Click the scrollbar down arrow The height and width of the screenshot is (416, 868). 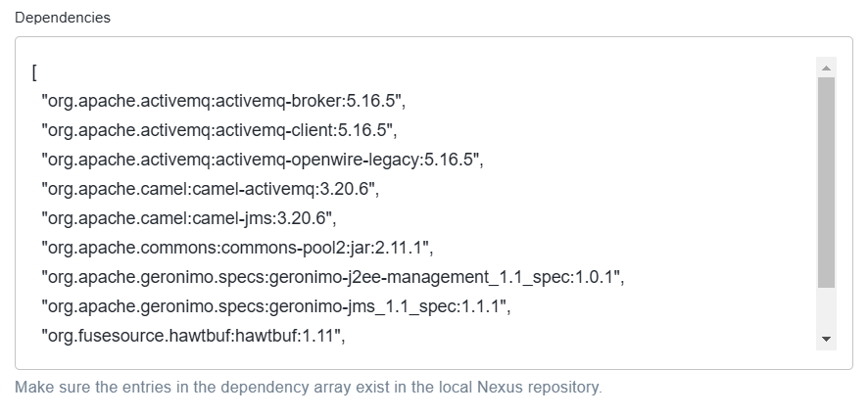(826, 339)
